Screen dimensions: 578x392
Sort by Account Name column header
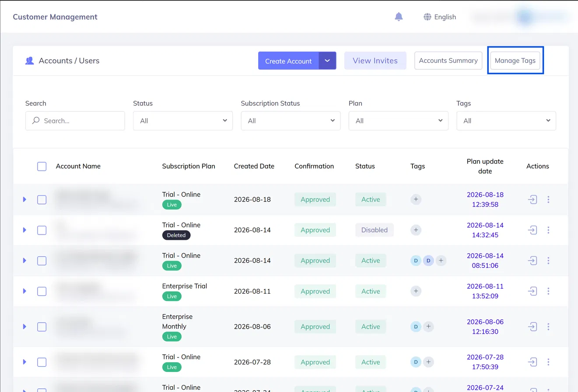[x=78, y=166]
